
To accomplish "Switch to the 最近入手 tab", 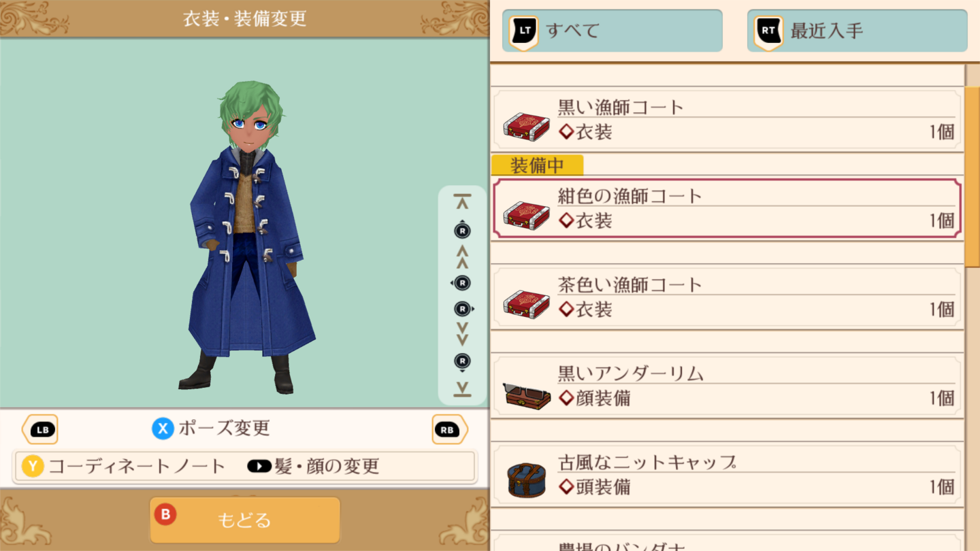I will click(x=857, y=31).
